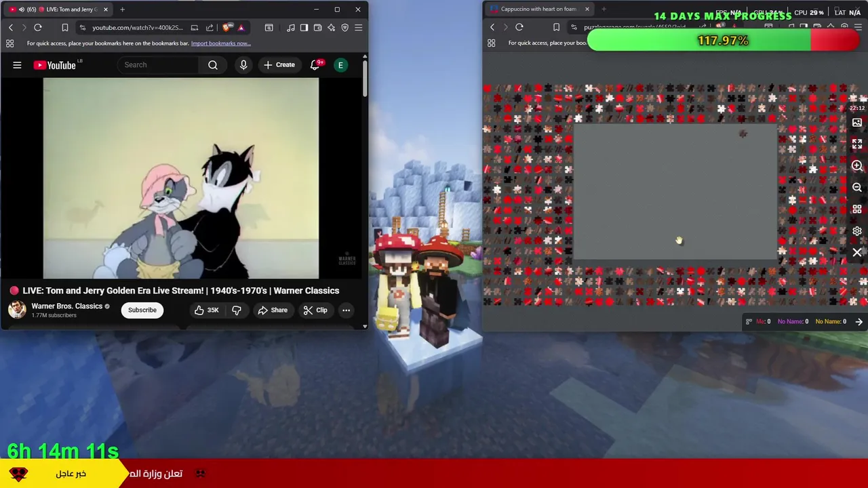Screen dimensions: 868x488
Task: Start voice search with the microphone icon
Action: [x=243, y=65]
